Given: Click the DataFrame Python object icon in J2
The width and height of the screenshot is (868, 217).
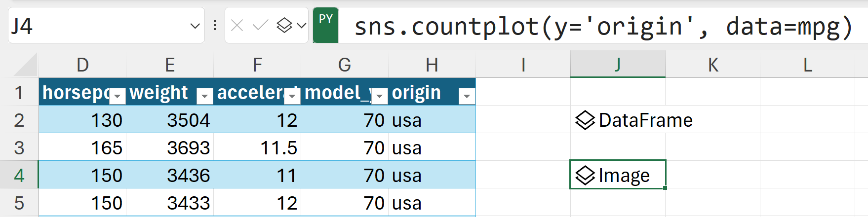Looking at the screenshot, I should (585, 120).
